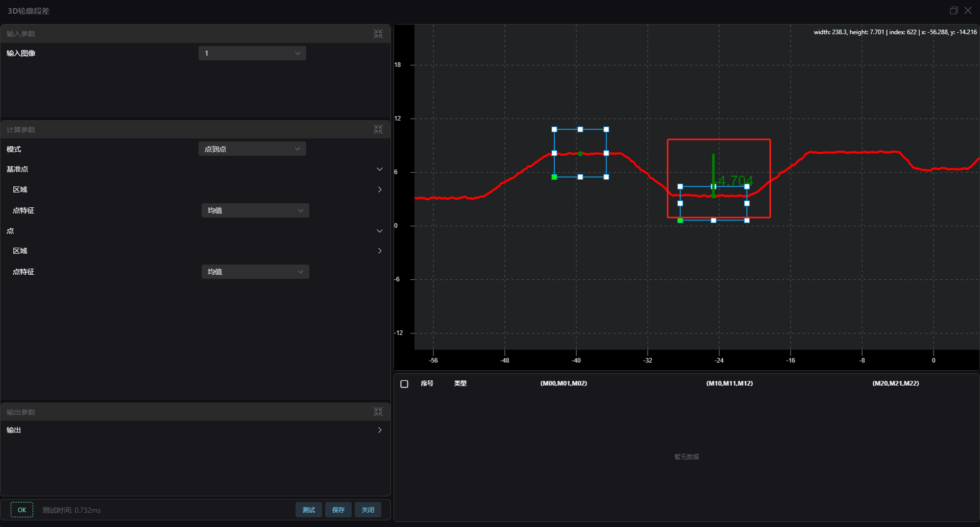Select the bottom-right handle of left ROI box
This screenshot has width=980, height=527.
click(x=606, y=177)
